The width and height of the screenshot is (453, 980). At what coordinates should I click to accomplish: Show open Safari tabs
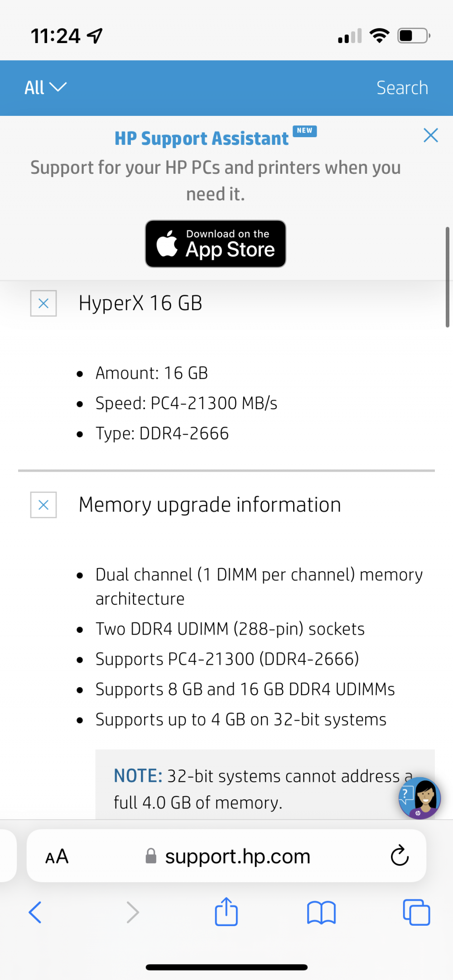click(x=416, y=912)
